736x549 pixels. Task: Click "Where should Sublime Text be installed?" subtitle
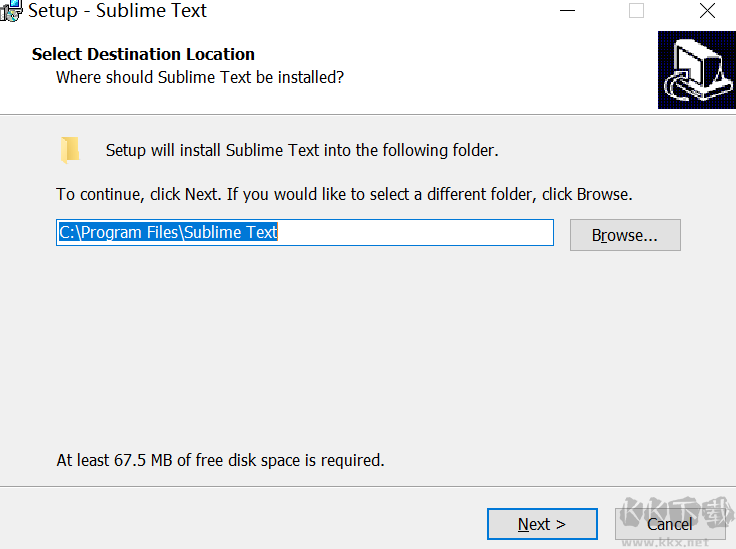coord(200,77)
